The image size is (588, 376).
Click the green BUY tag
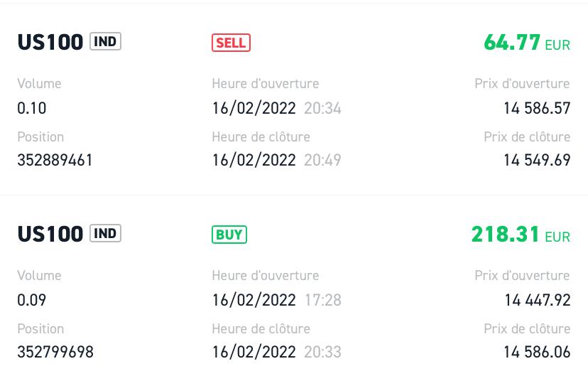229,235
